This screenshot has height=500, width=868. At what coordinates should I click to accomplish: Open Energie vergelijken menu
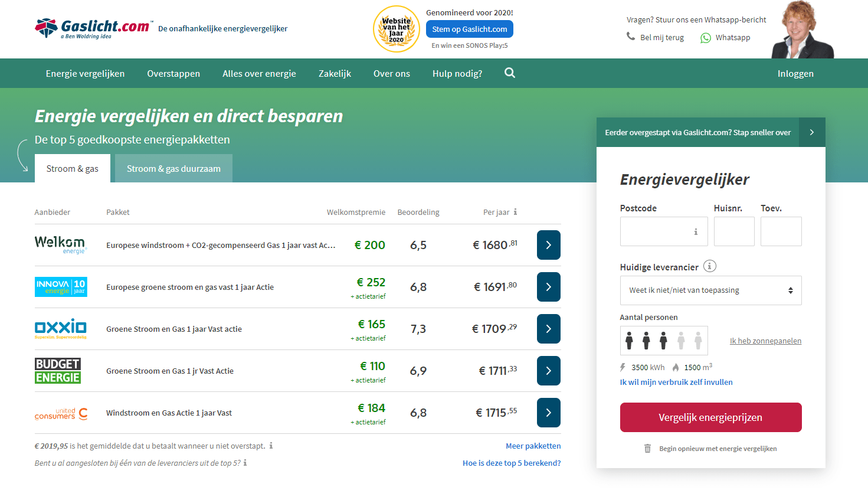pos(85,73)
